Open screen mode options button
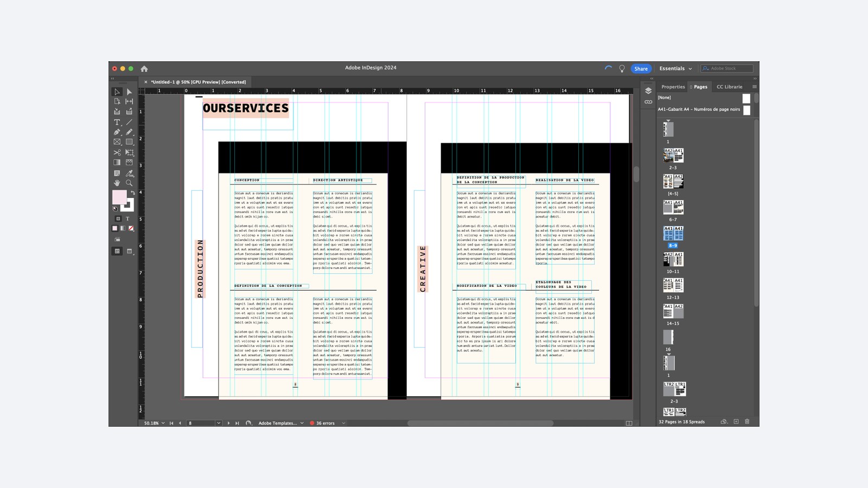 pos(129,251)
